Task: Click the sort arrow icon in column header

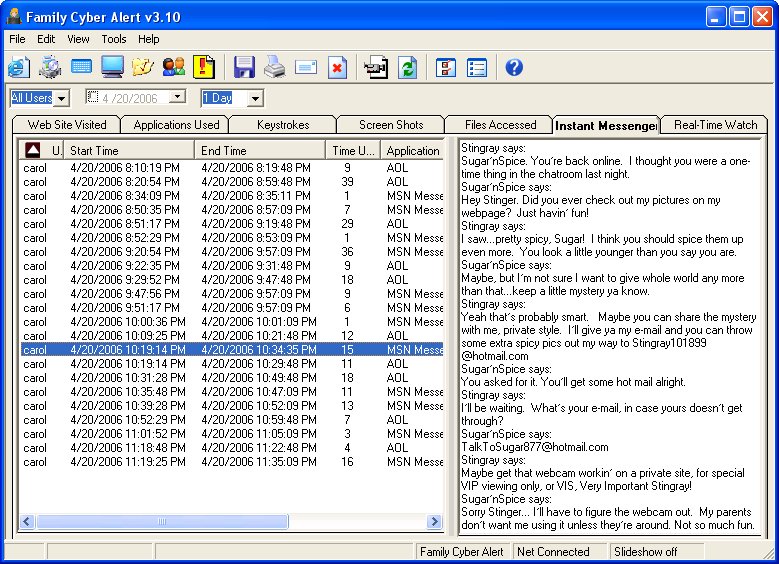Action: [x=33, y=150]
